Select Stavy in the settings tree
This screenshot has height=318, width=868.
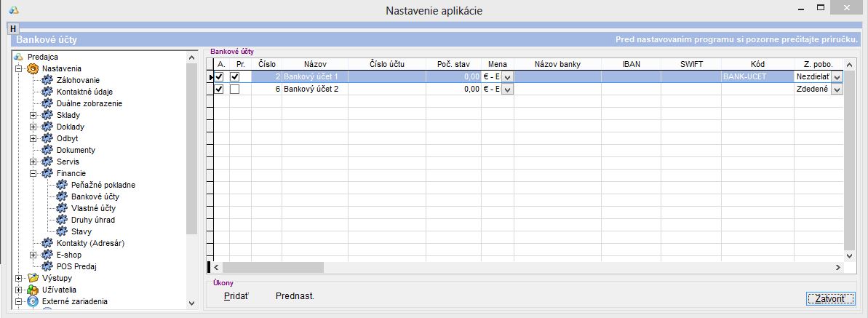[81, 231]
